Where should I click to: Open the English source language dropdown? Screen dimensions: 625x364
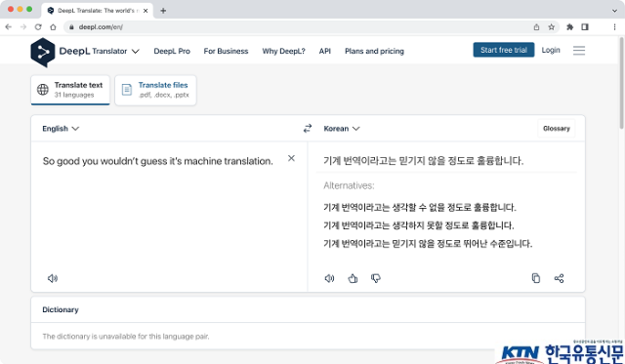pyautogui.click(x=61, y=129)
